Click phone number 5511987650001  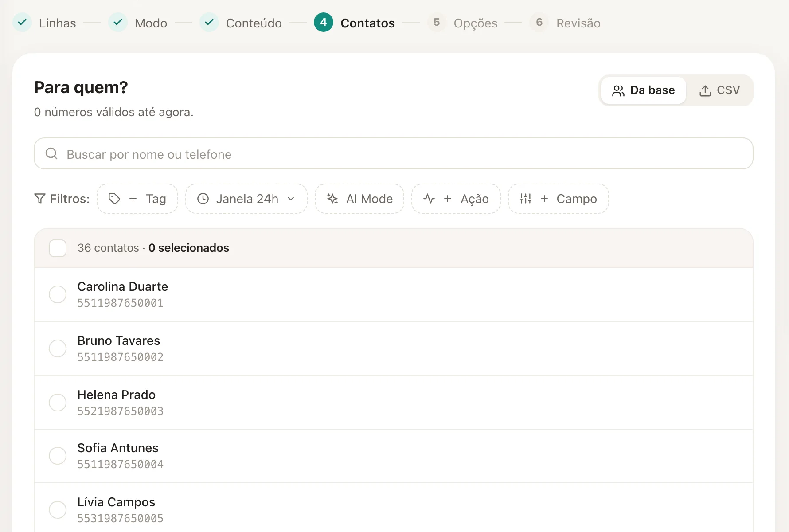[x=120, y=303]
